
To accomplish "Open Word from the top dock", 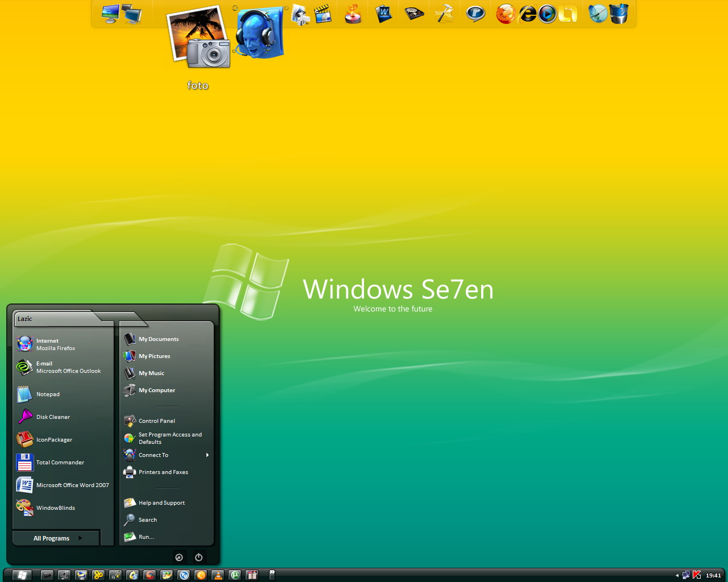I will [384, 14].
